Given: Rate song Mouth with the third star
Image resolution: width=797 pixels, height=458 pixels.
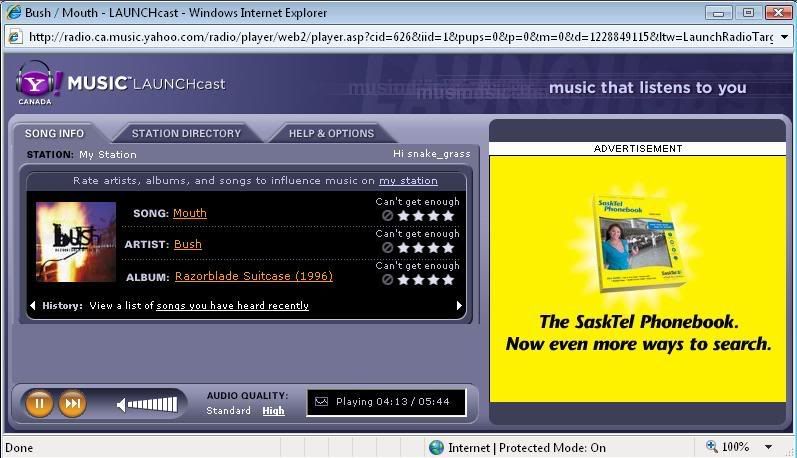Looking at the screenshot, I should 433,216.
